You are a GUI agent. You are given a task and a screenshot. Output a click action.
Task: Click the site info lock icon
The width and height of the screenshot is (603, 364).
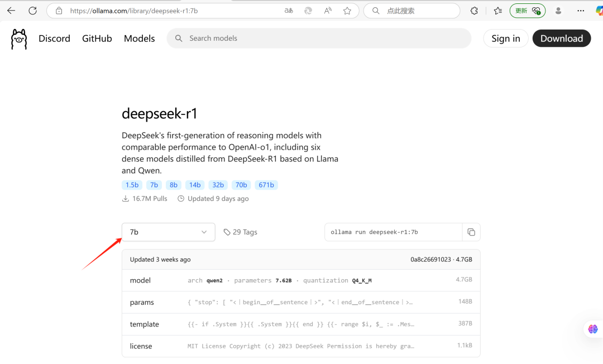click(59, 11)
